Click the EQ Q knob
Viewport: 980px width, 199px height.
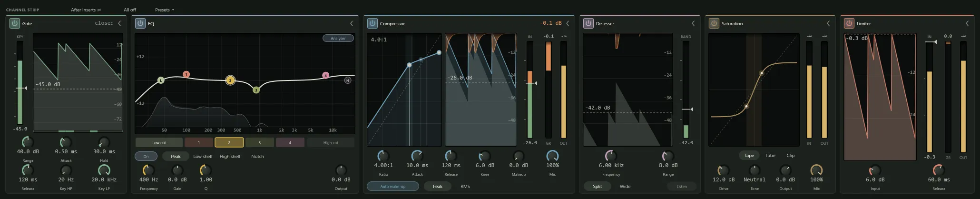(206, 170)
